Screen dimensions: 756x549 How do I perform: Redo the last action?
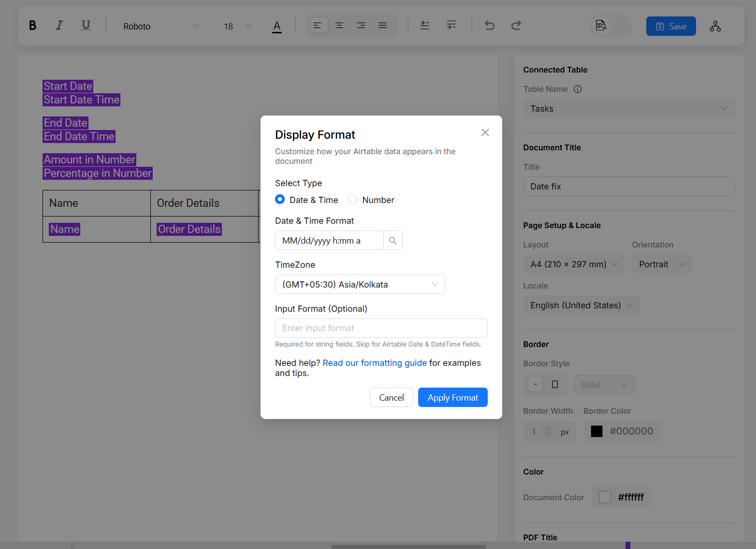click(x=516, y=26)
